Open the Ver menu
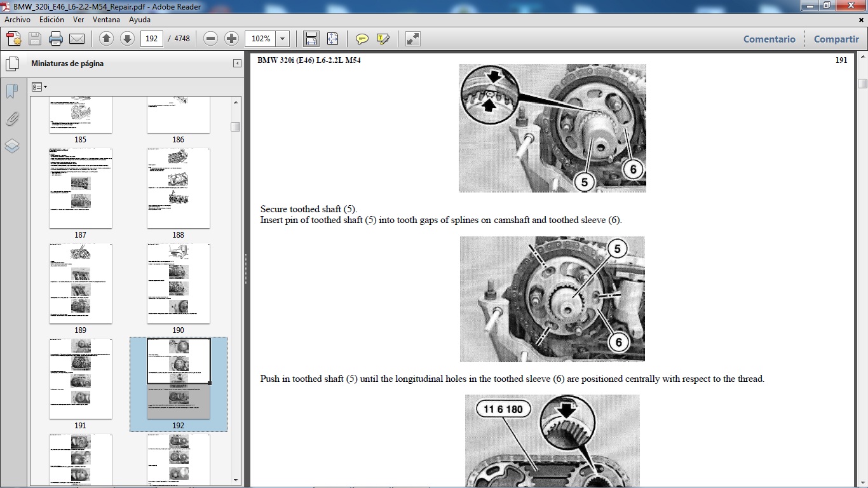Viewport: 868px width, 488px height. 79,20
